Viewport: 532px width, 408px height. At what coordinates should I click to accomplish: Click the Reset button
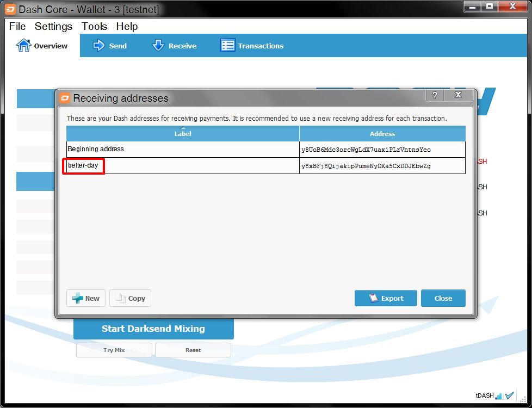[193, 350]
